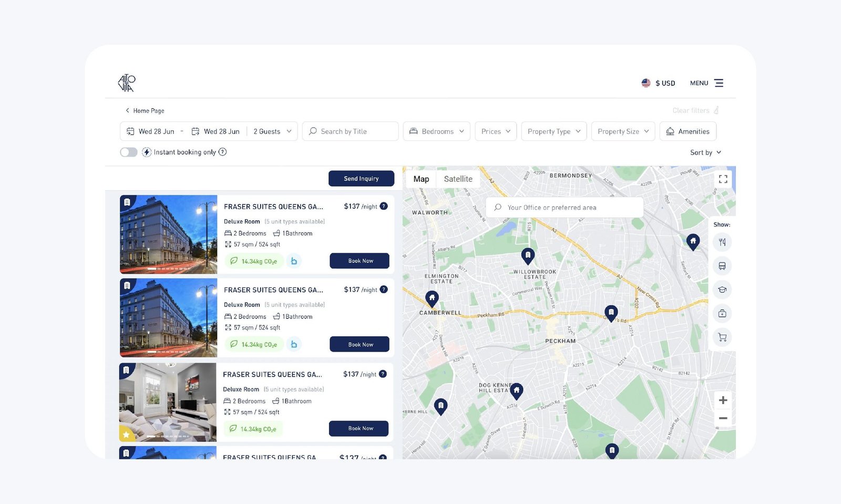841x504 pixels.
Task: Enable Instant booking only toggle
Action: click(x=129, y=152)
